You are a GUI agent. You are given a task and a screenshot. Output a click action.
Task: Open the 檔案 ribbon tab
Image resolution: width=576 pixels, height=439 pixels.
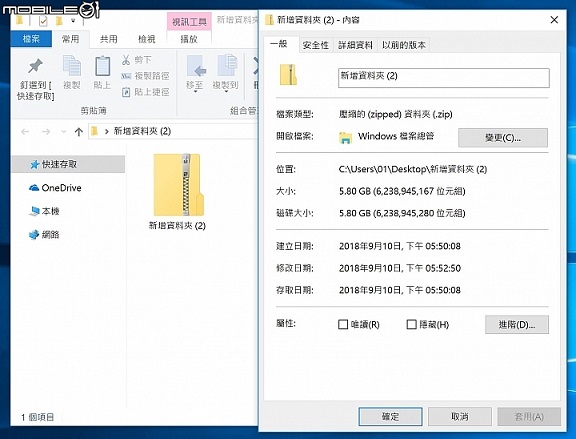[31, 39]
